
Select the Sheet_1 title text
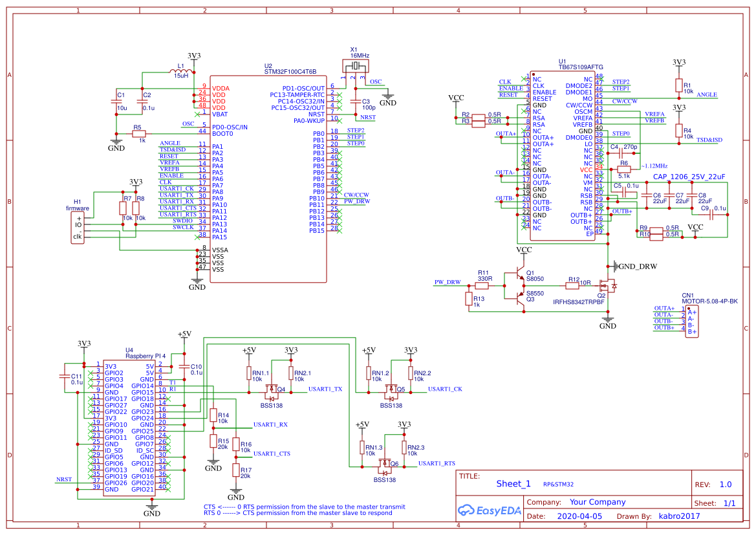point(513,484)
